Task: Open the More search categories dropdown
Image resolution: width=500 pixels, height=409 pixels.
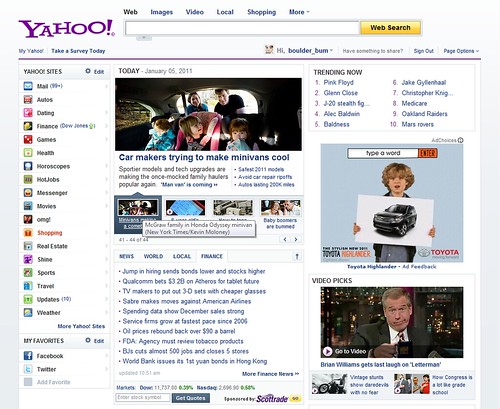Action: pyautogui.click(x=299, y=12)
